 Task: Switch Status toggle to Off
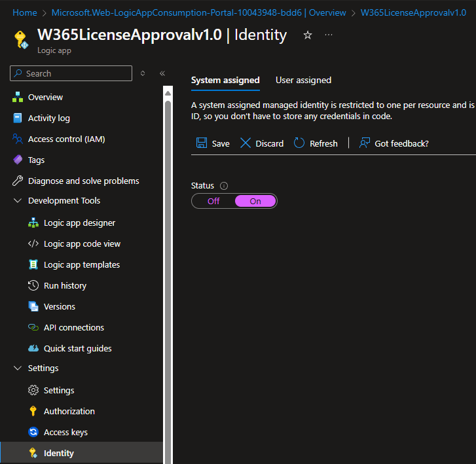point(213,201)
